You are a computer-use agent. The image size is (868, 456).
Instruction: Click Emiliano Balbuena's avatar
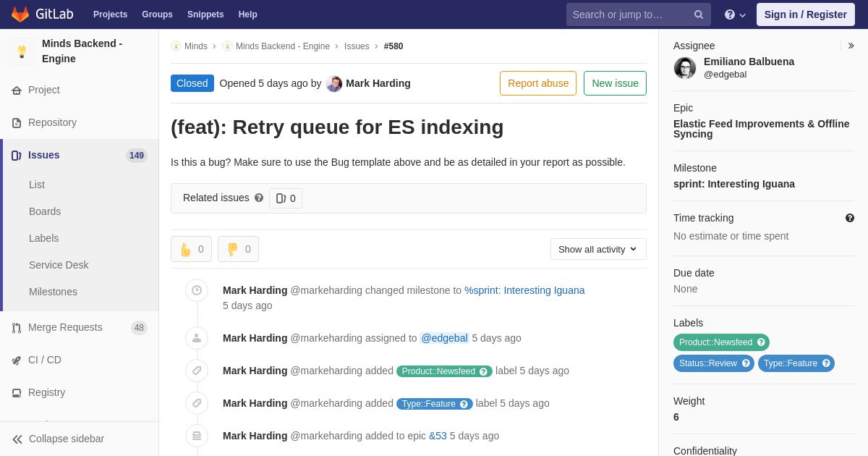point(685,68)
